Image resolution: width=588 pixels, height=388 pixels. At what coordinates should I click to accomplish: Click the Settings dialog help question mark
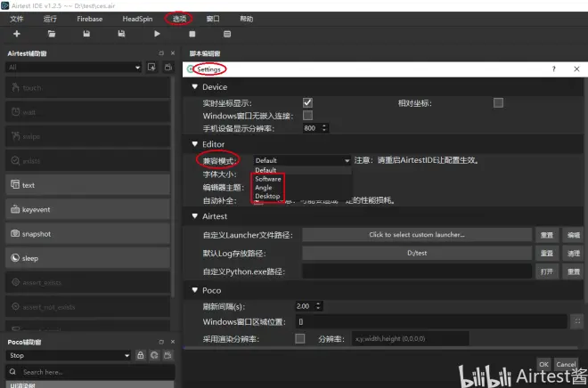553,69
